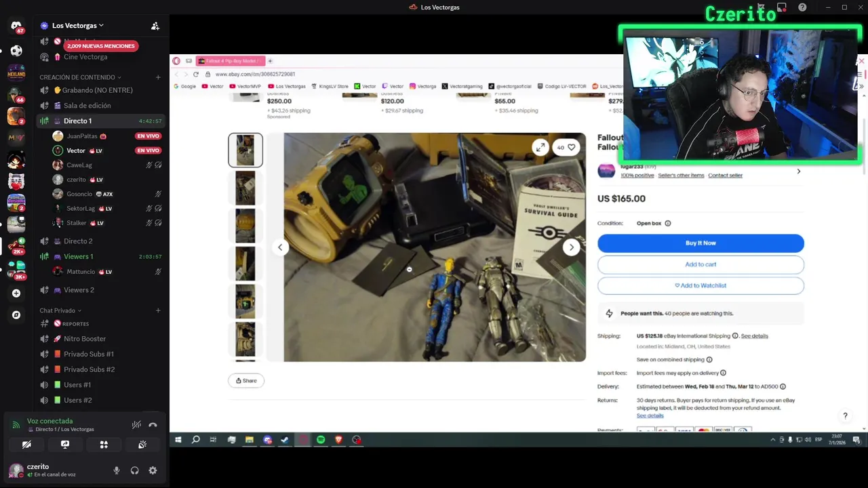The image size is (868, 488).
Task: Select the first product thumbnail
Action: (x=245, y=150)
